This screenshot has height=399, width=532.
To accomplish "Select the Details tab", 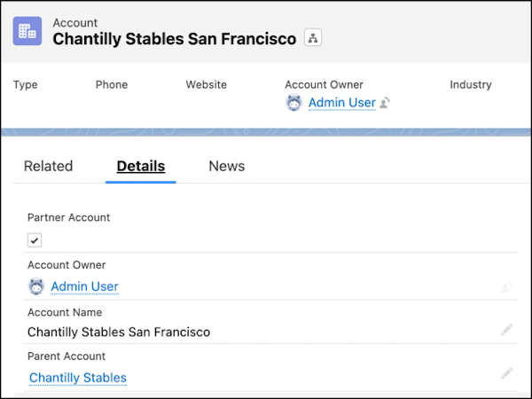I will [141, 167].
